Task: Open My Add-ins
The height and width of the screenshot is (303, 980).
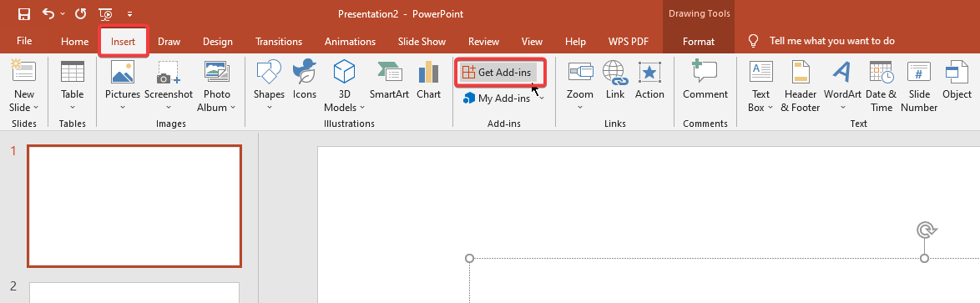Action: 498,98
